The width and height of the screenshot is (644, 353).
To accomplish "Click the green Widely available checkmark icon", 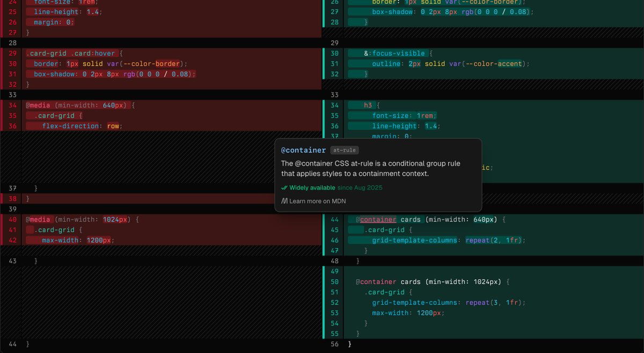I will [284, 188].
